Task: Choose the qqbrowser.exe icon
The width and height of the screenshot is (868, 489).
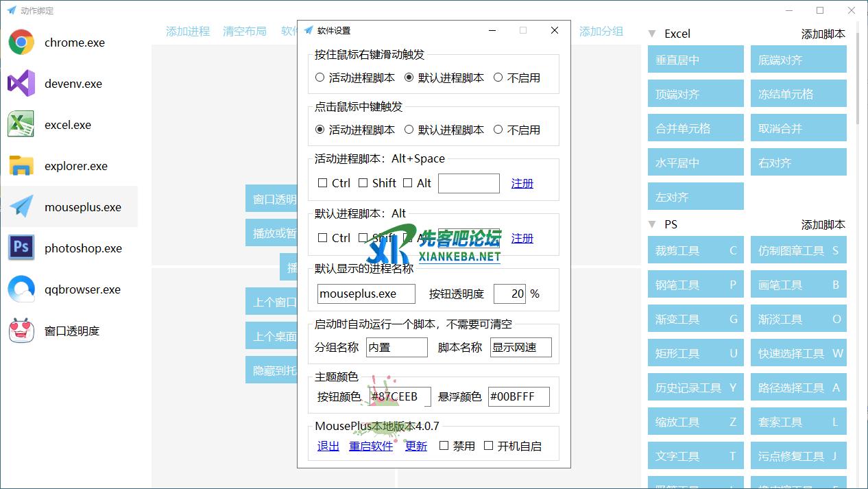Action: click(x=21, y=289)
